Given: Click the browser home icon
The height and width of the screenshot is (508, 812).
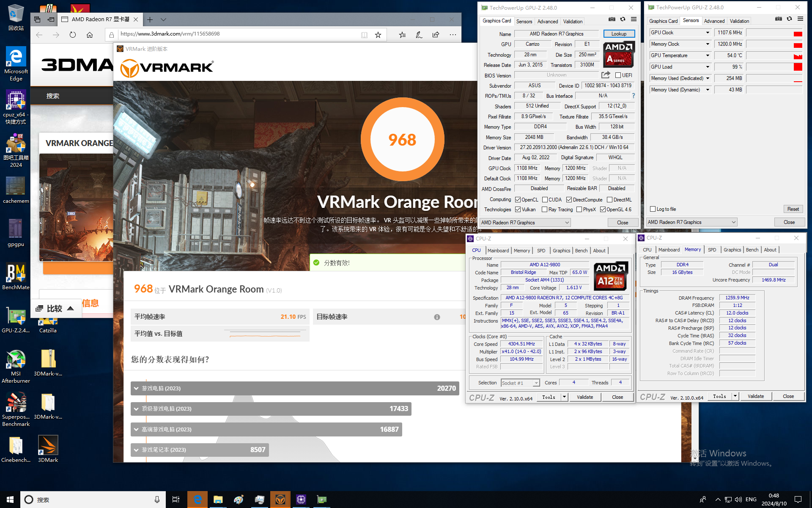Looking at the screenshot, I should [90, 35].
